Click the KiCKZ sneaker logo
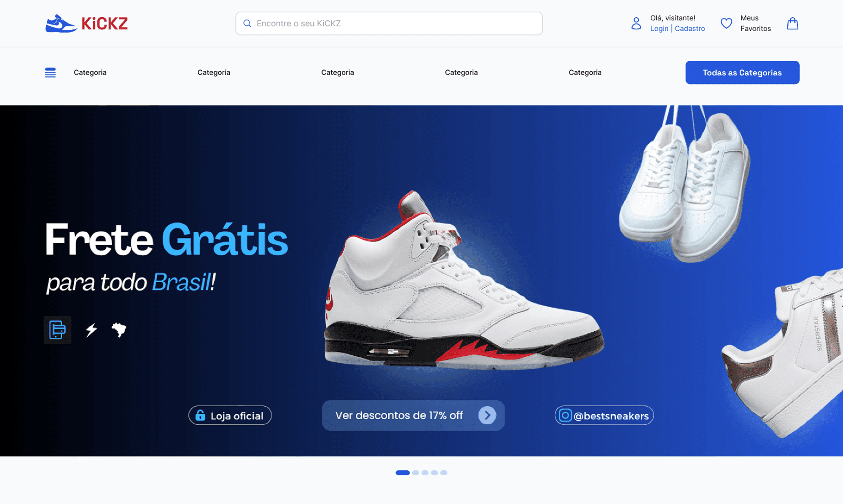Screen dimensions: 843x504 (x=86, y=24)
